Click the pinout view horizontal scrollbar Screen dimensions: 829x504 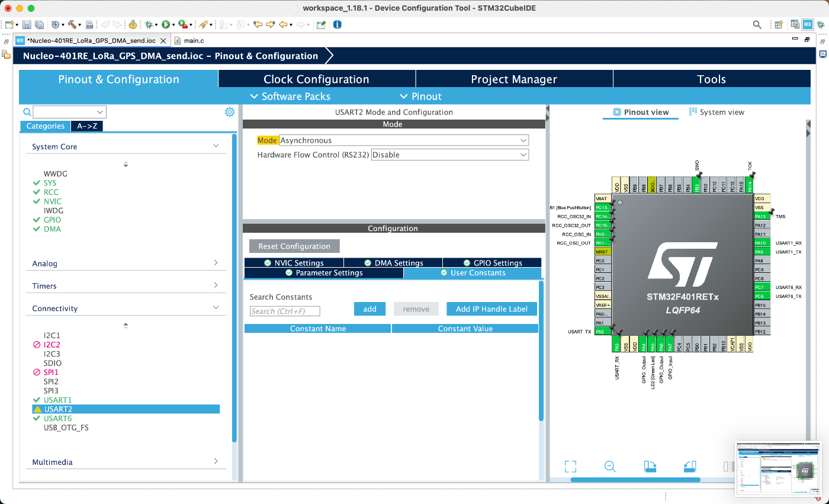[635, 480]
